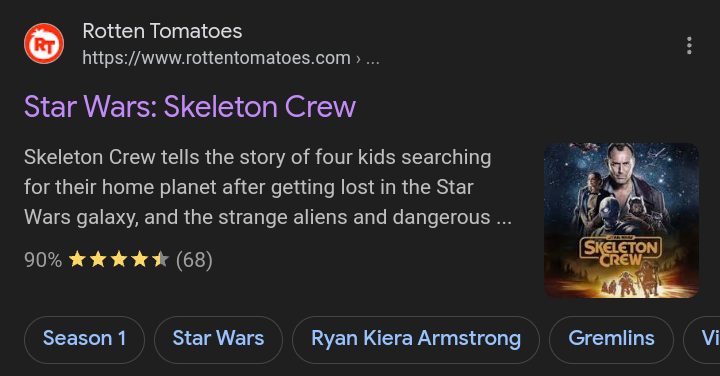Open the three-dot more options menu
The height and width of the screenshot is (376, 720).
pos(689,45)
